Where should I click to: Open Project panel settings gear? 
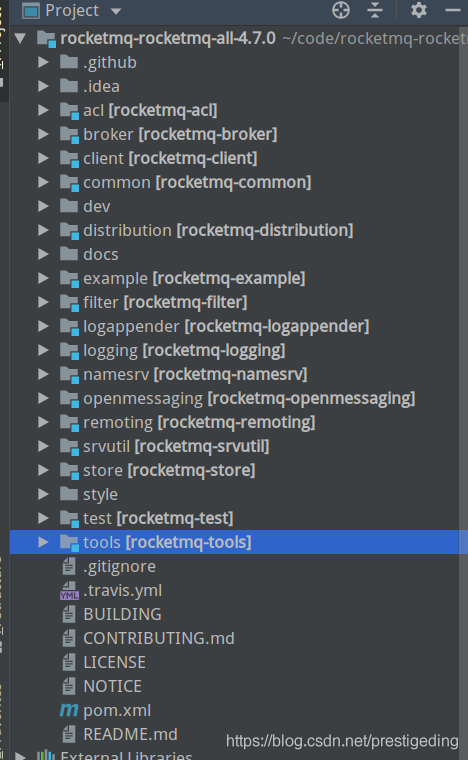(x=419, y=10)
